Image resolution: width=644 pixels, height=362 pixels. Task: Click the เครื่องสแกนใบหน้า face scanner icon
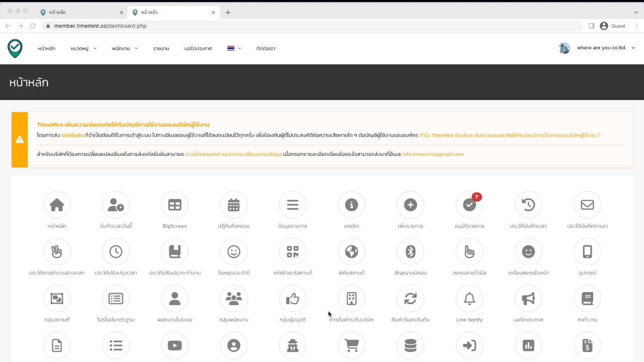click(528, 252)
